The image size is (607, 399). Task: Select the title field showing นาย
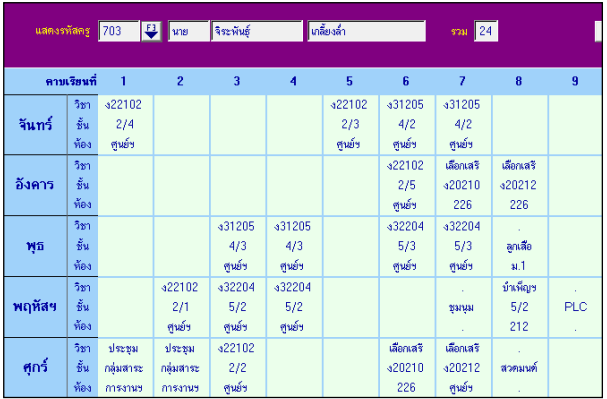pyautogui.click(x=189, y=31)
